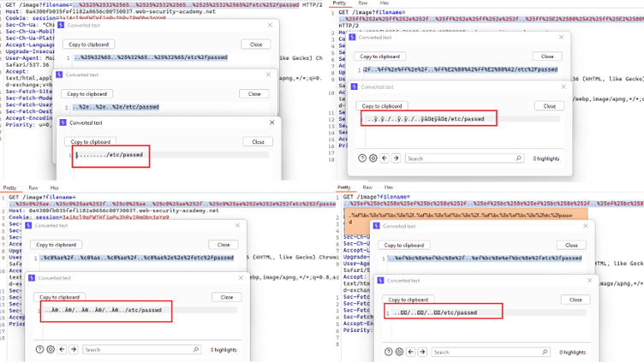The width and height of the screenshot is (644, 362).
Task: Switch to Raw tab above %25c0%25ae request
Action: pyautogui.click(x=33, y=187)
